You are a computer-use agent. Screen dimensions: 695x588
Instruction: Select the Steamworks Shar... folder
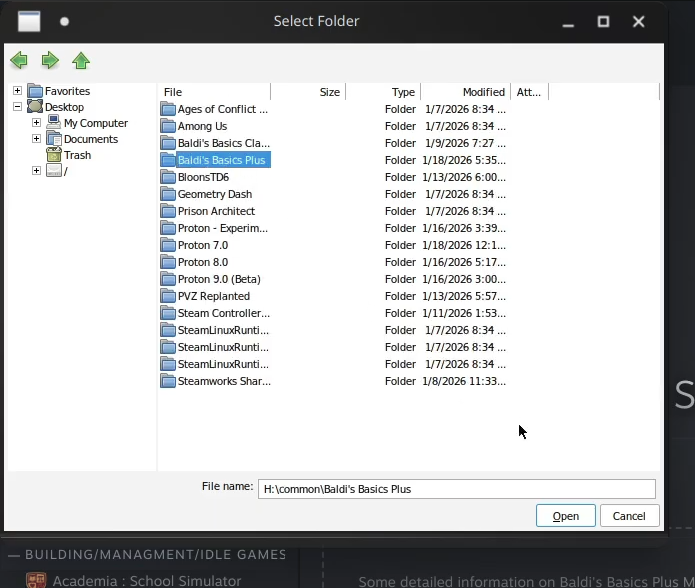(224, 381)
